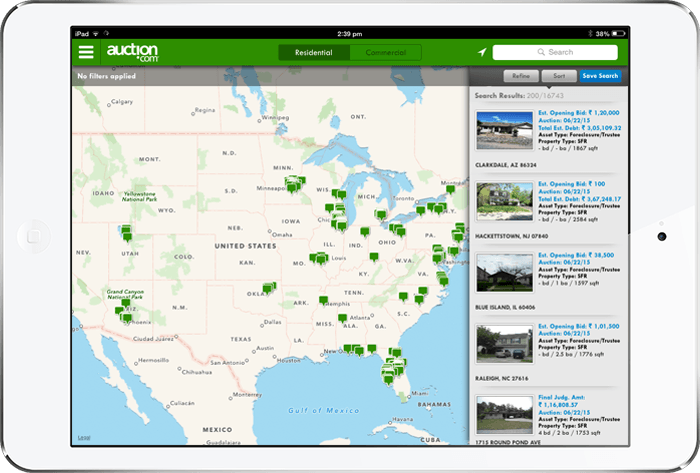
Task: Click the Refine button
Action: [521, 76]
